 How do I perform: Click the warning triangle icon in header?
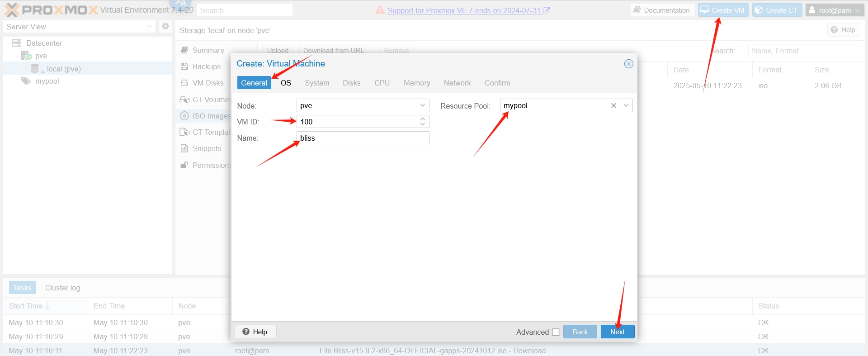click(380, 10)
